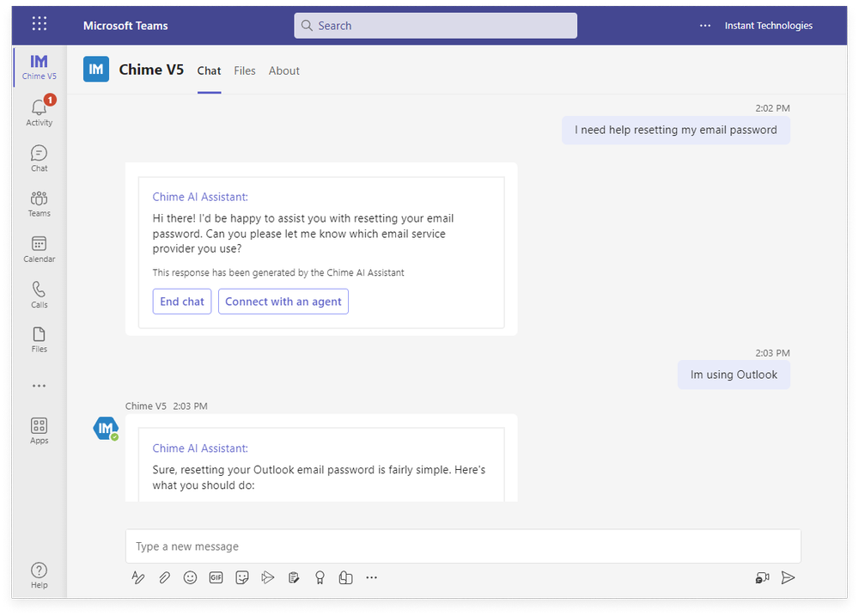This screenshot has width=859, height=616.
Task: Open the Calls section in the sidebar
Action: point(39,294)
